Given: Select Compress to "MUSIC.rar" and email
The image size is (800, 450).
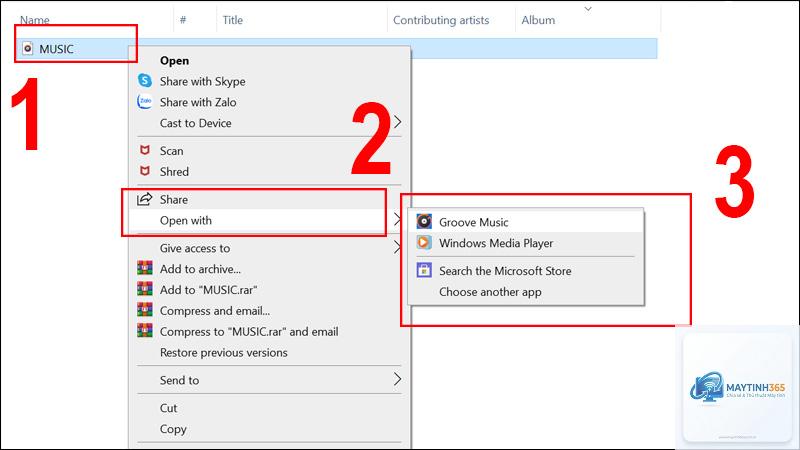Looking at the screenshot, I should coord(249,332).
